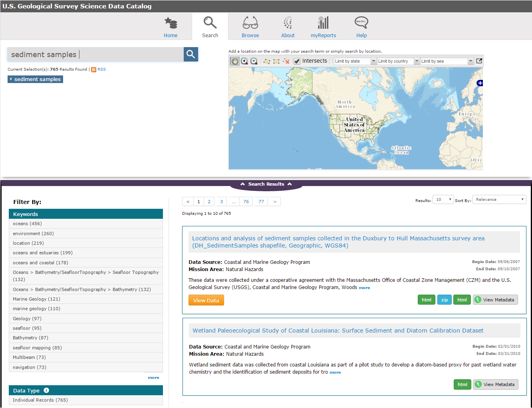This screenshot has width=532, height=408.
Task: Open html link of Louisiana wetland dataset
Action: 463,384
